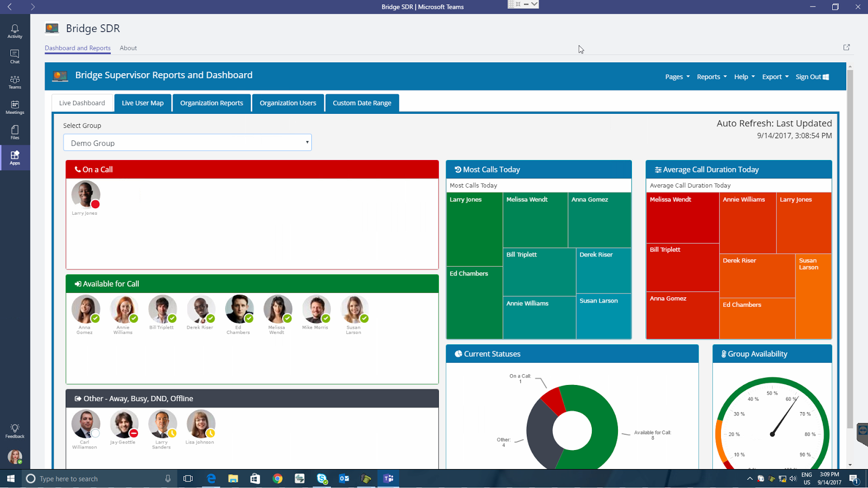Expand the Export dropdown menu
The image size is (868, 488).
tap(775, 77)
